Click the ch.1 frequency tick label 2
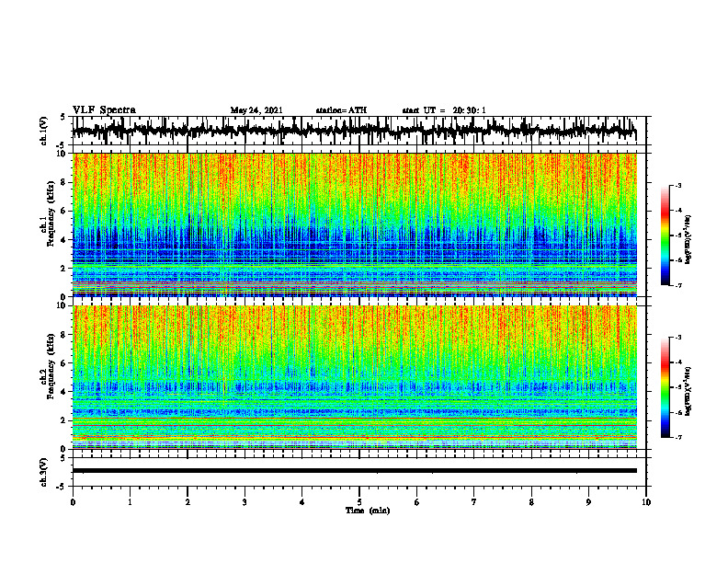The image size is (728, 563). coord(63,269)
